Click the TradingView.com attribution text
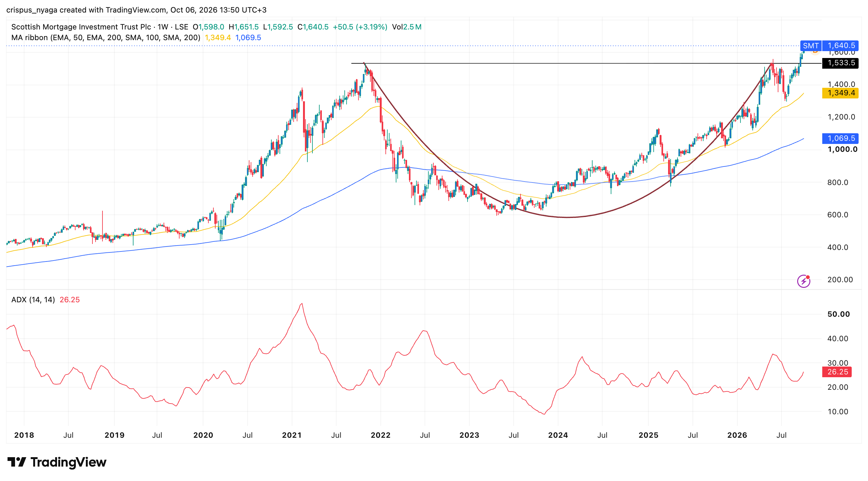Screen dimensions: 868x481 [136, 10]
